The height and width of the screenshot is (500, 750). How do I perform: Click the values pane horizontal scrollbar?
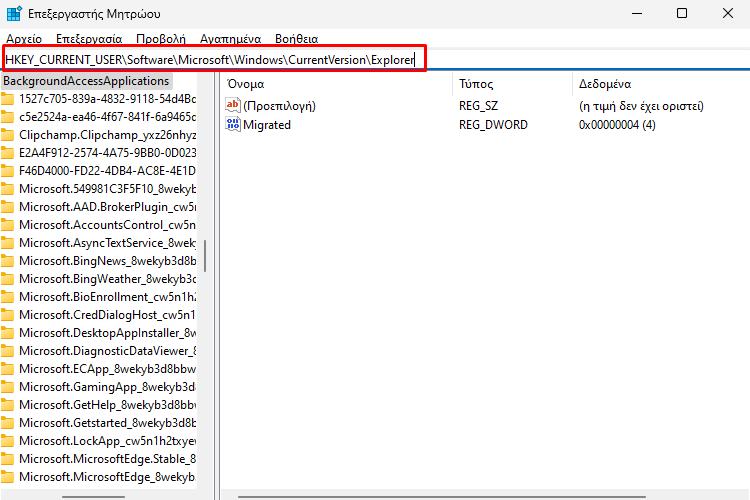[x=440, y=497]
